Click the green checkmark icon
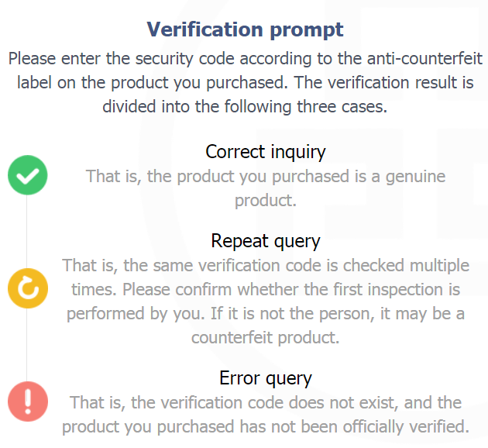 pos(28,175)
